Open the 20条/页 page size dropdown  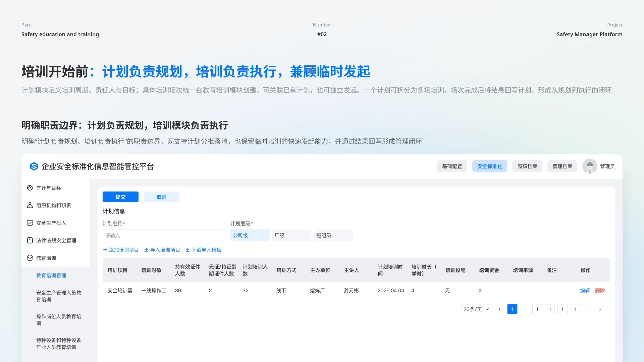pyautogui.click(x=476, y=309)
